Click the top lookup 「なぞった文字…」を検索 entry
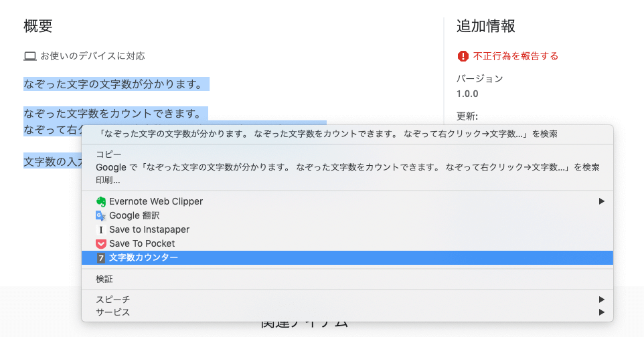The image size is (644, 337). click(347, 134)
